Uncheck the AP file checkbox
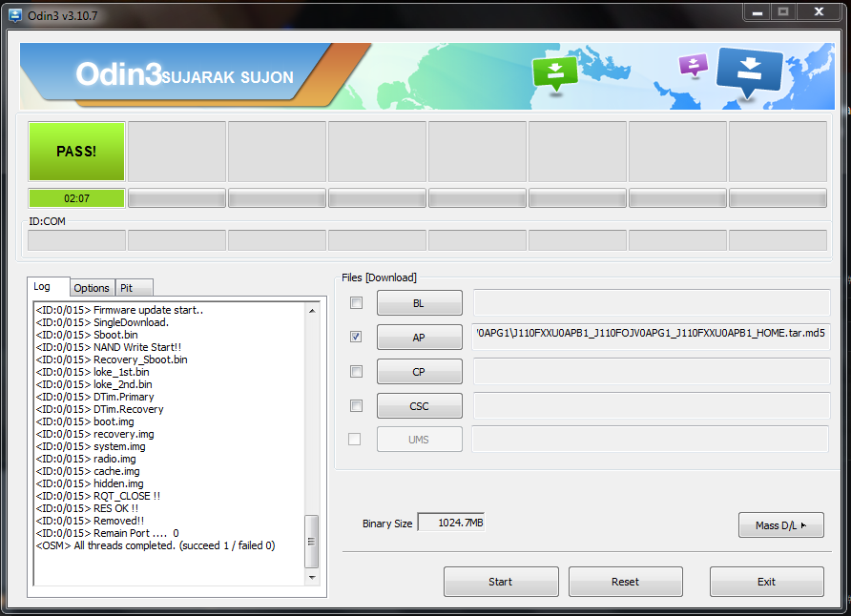Image resolution: width=851 pixels, height=616 pixels. (356, 338)
